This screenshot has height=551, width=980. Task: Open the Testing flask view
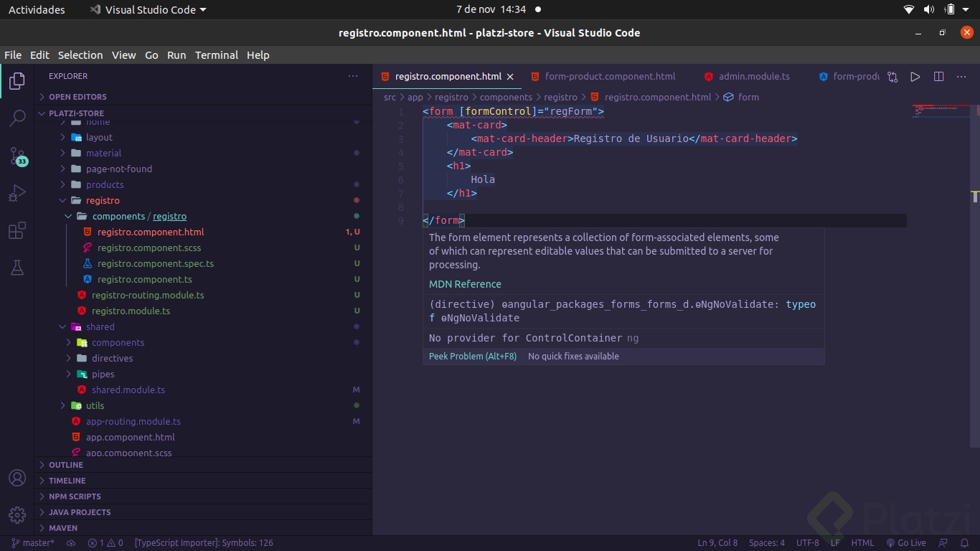coord(17,268)
